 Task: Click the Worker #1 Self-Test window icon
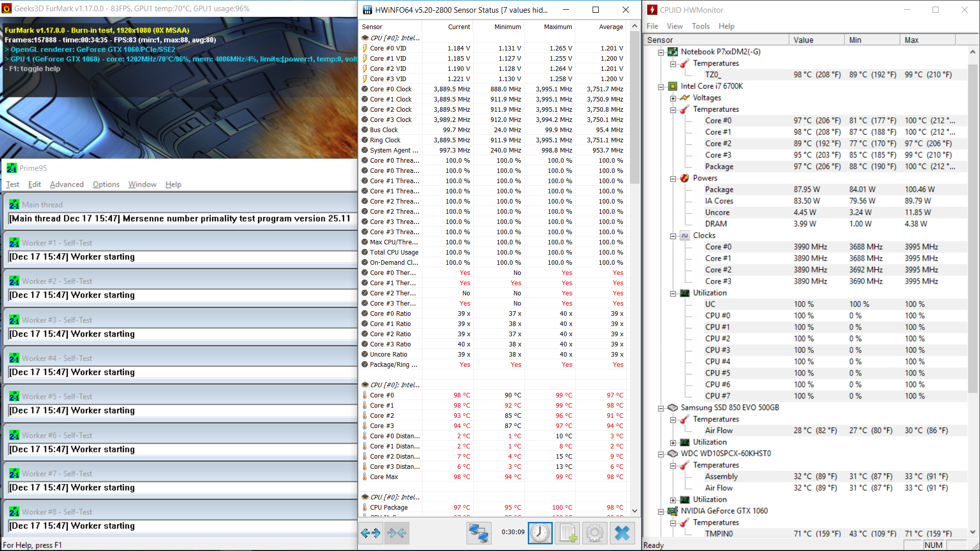[14, 243]
